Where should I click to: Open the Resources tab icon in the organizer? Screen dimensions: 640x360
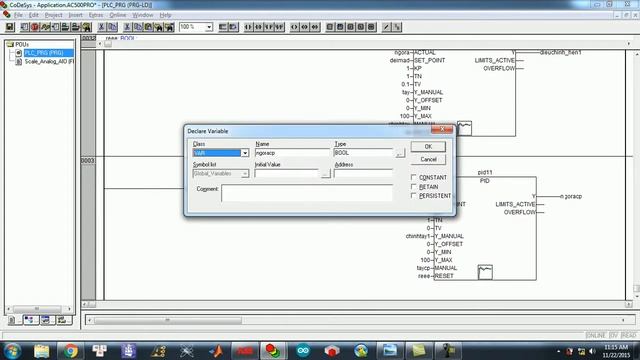63,320
